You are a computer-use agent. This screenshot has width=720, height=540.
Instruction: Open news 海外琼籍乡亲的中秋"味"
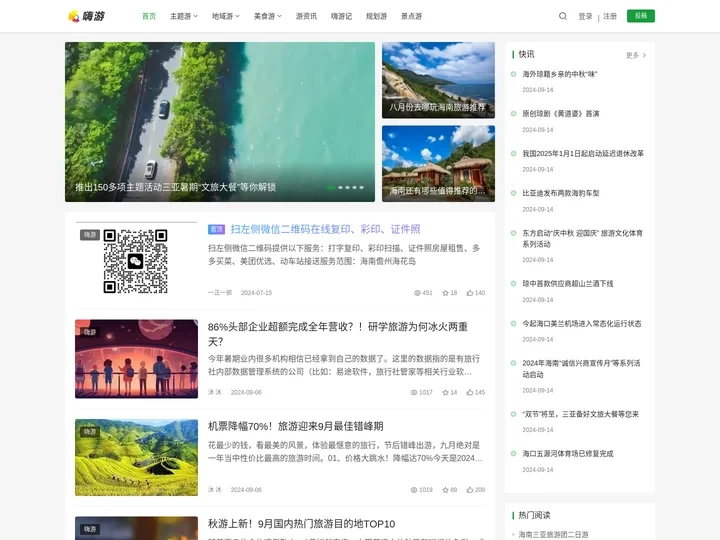(559, 74)
